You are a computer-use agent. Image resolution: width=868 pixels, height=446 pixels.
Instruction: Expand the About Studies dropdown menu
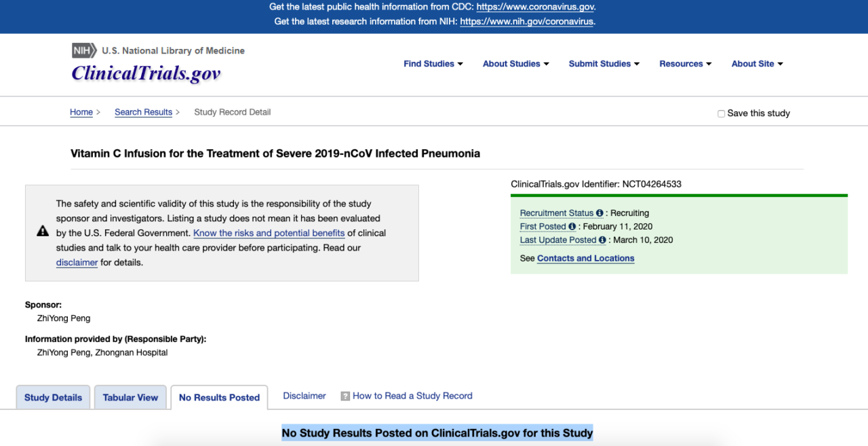[516, 64]
